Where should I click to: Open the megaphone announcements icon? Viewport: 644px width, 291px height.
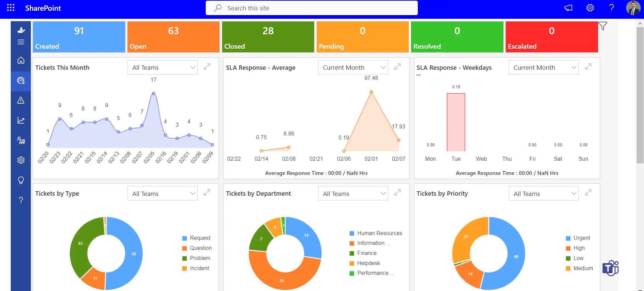click(568, 8)
